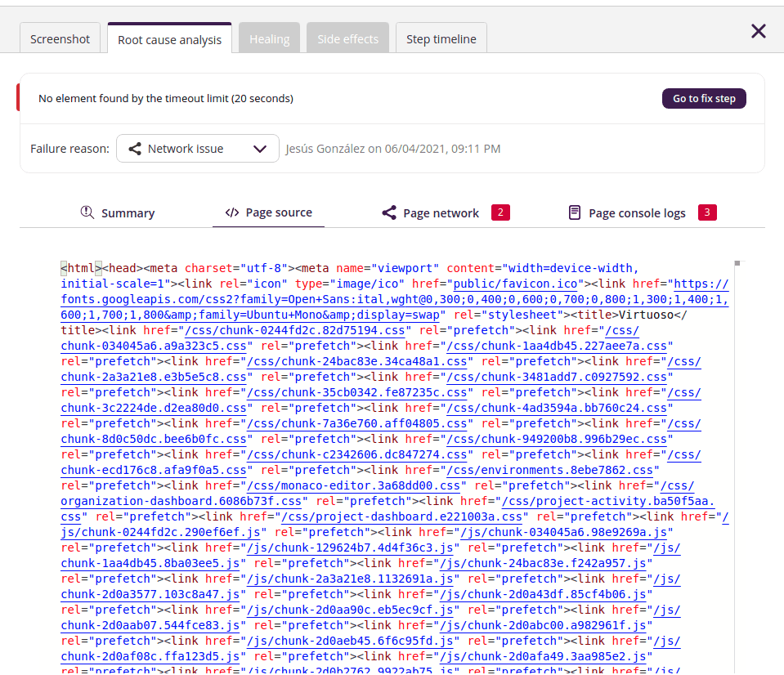
Task: Click the Go to fix step button
Action: pos(703,98)
